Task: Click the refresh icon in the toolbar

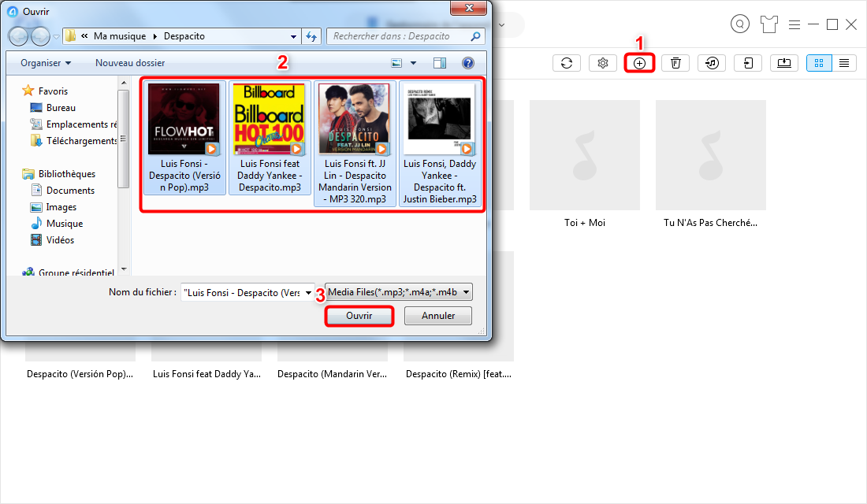Action: 566,64
